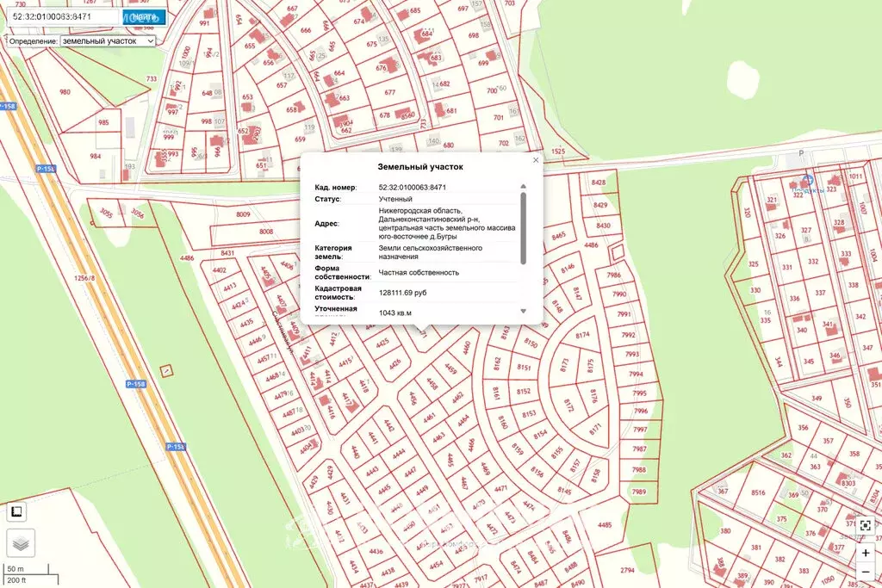Zoom out the map with minus
Image resolution: width=882 pixels, height=588 pixels.
tap(865, 572)
